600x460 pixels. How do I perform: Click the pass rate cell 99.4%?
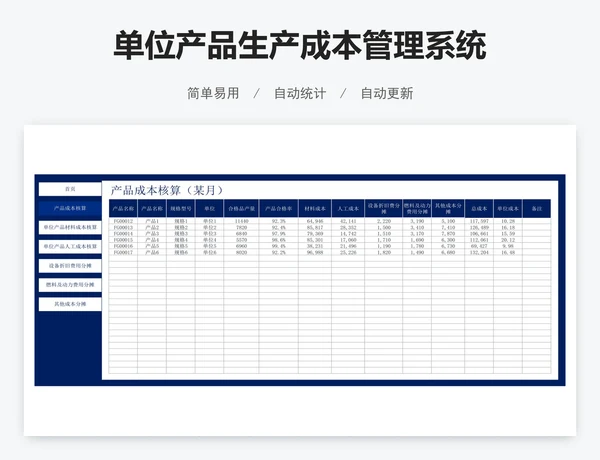tap(279, 246)
